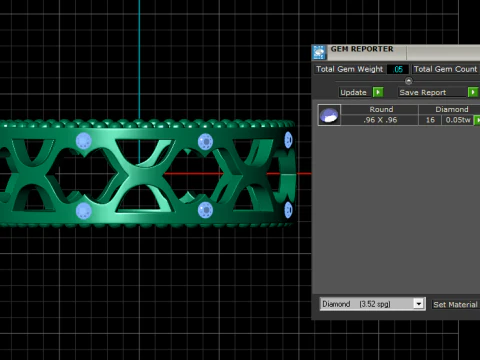Select the top blue gem at the ring's right edge
Screen dimensions: 480x360
tap(288, 140)
